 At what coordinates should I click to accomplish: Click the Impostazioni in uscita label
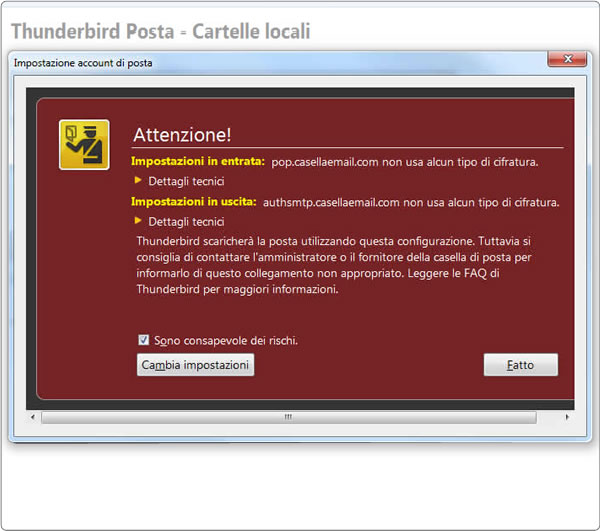tap(194, 202)
